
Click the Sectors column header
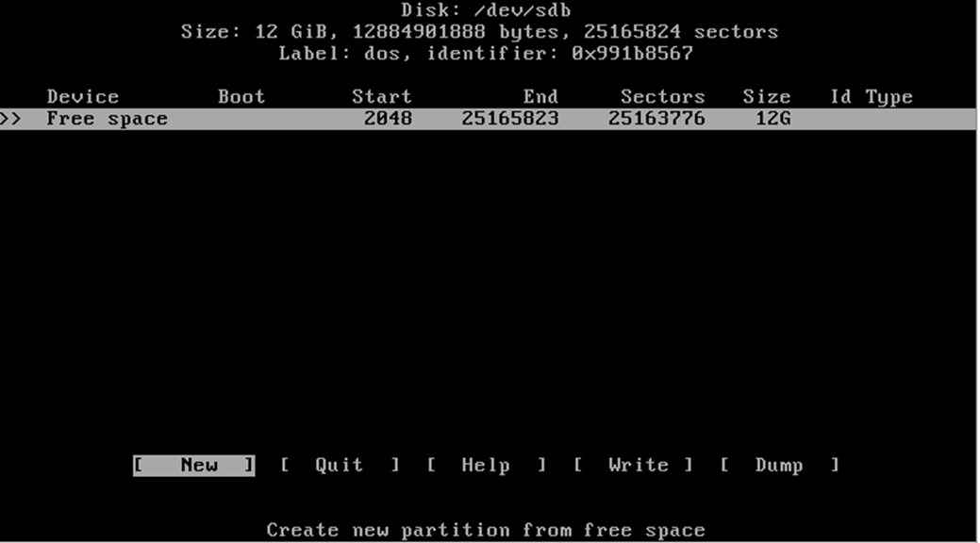tap(662, 97)
